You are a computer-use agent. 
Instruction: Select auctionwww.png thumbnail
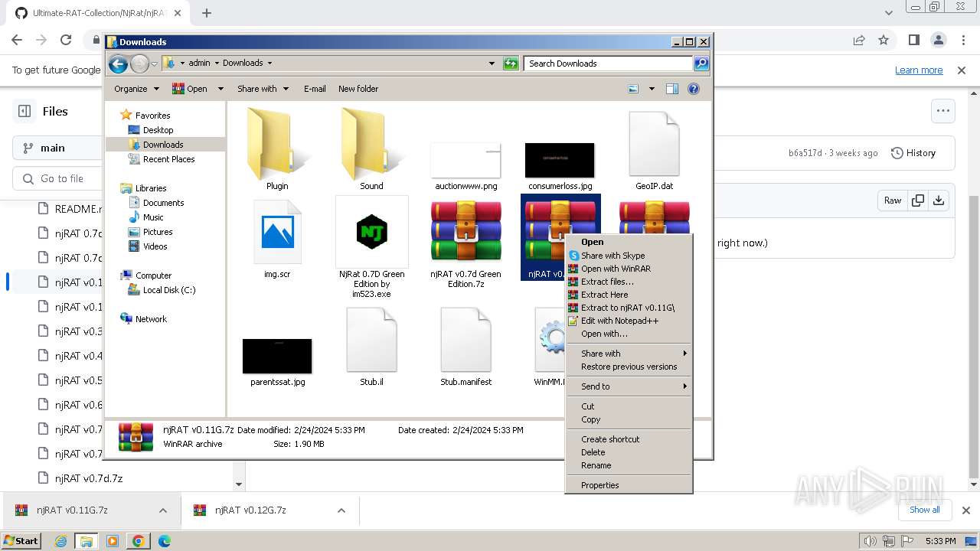465,160
